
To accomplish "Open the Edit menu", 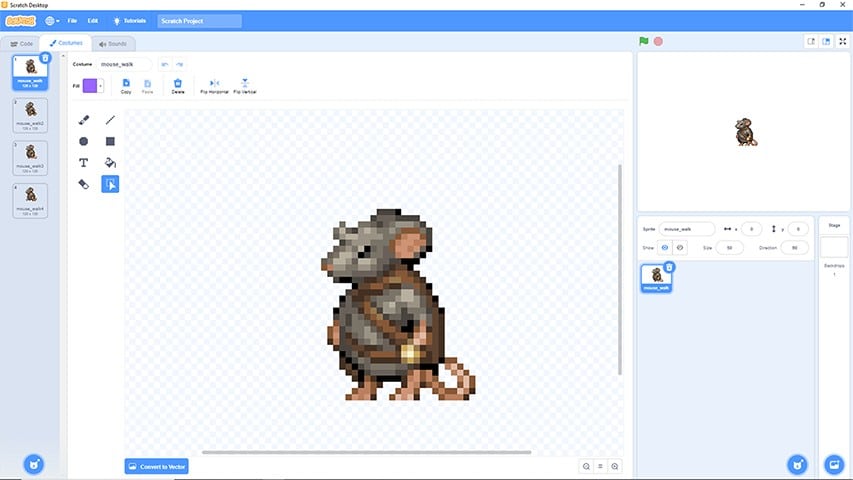I will (x=93, y=21).
